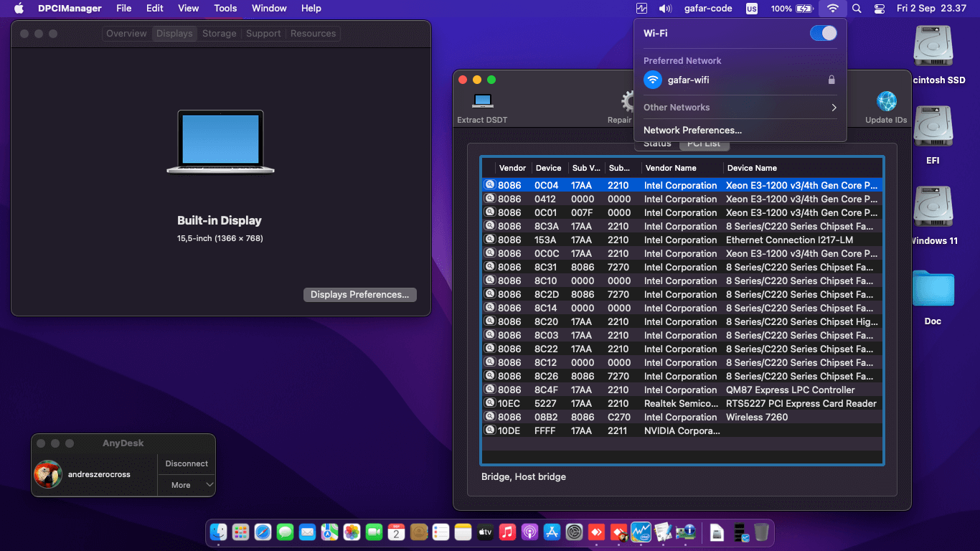Click the magnifier icon in the RTS5227 Card Reader row

[x=489, y=403]
